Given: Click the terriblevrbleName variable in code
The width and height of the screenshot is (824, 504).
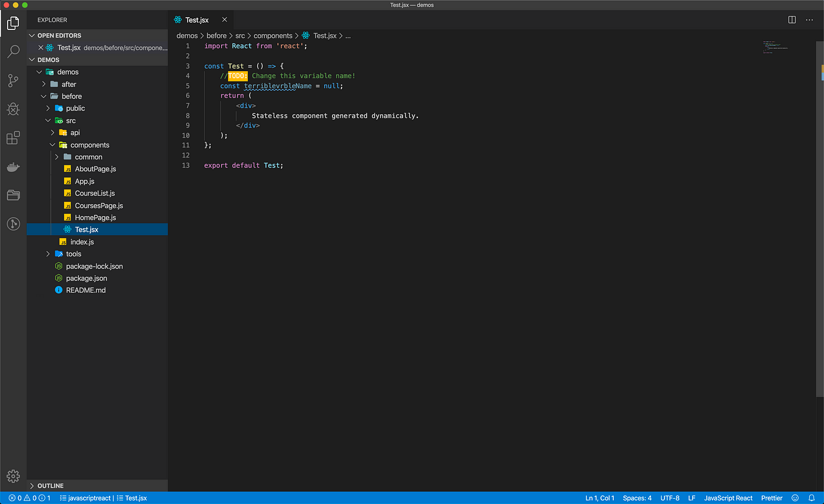Looking at the screenshot, I should pyautogui.click(x=278, y=86).
